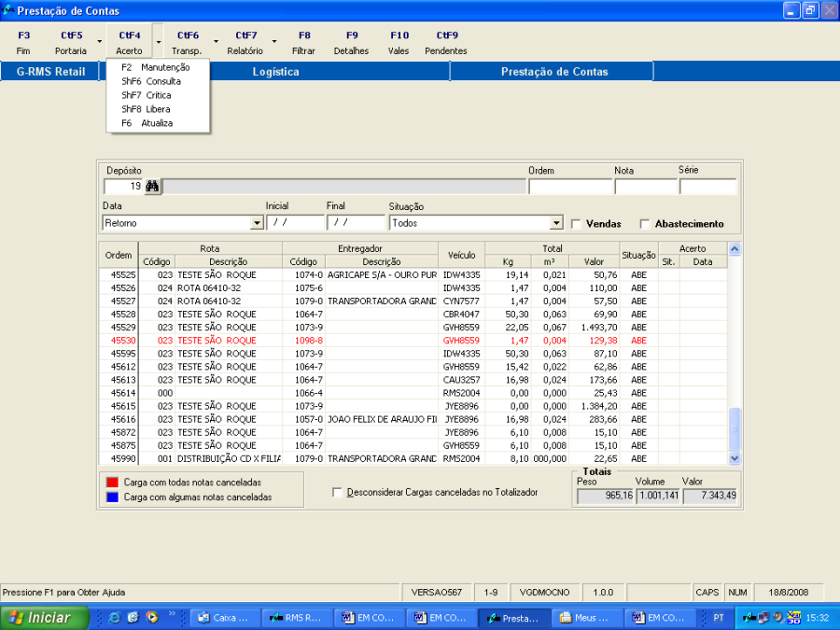Viewport: 840px width, 630px height.
Task: Click the CtF4 Acerto toolbar button
Action: click(x=129, y=43)
